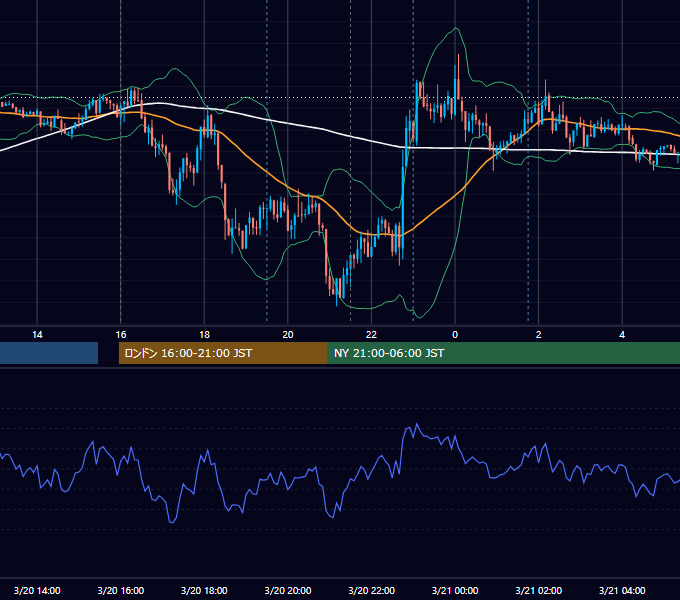
Task: Click the 3/20 14:00 date label
Action: (37, 590)
